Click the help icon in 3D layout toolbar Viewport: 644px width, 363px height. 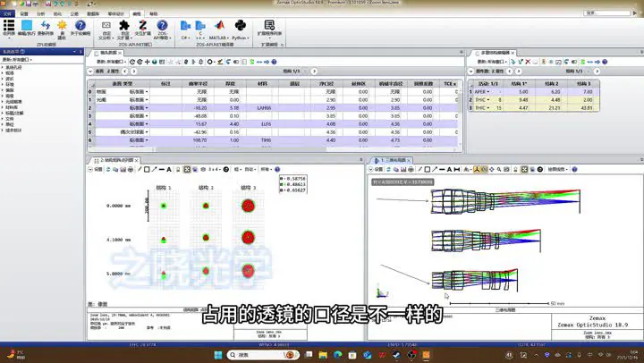coord(574,169)
